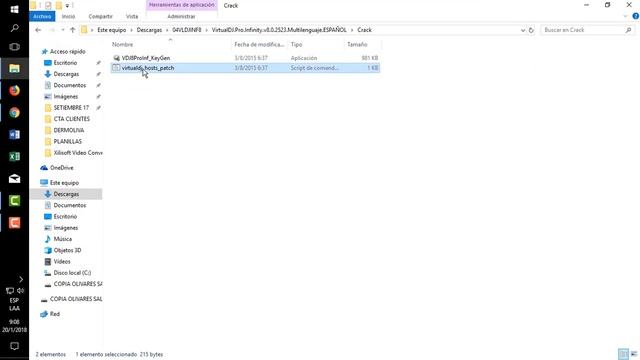The image size is (640, 360).
Task: Open pinned Documentos under Acceso rápido
Action: [69, 85]
